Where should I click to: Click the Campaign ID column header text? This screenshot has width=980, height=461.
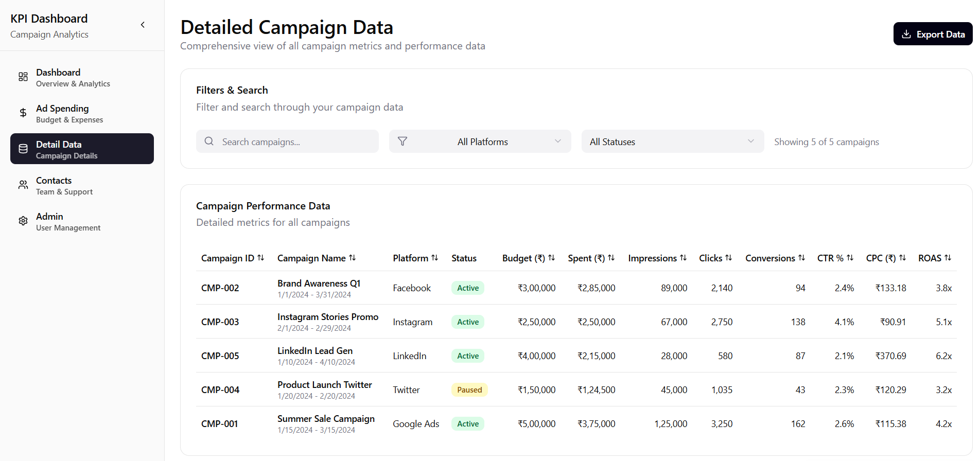point(227,258)
